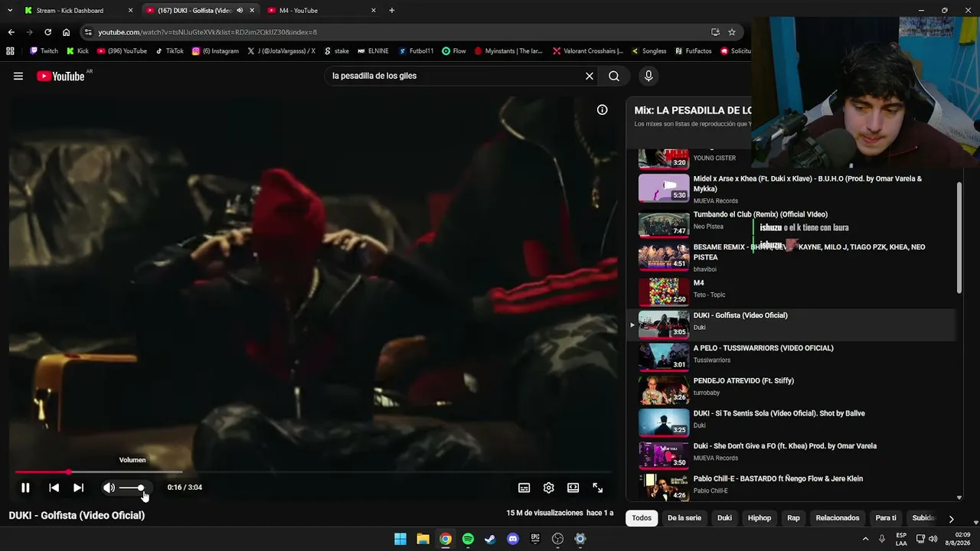
Task: Toggle theater mode on the player
Action: click(573, 487)
